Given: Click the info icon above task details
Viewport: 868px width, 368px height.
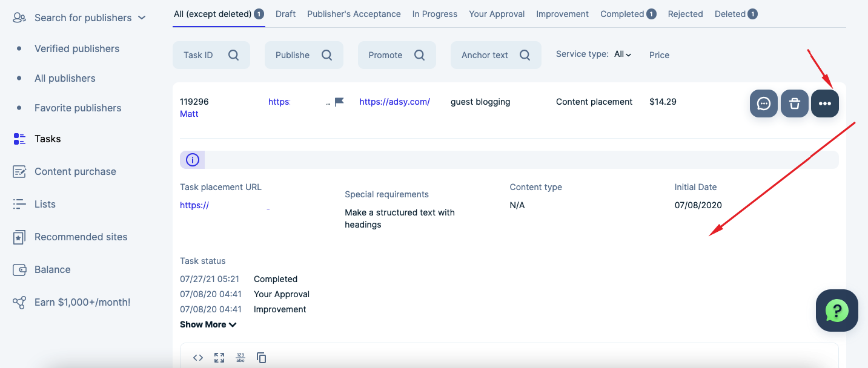Looking at the screenshot, I should [x=192, y=159].
